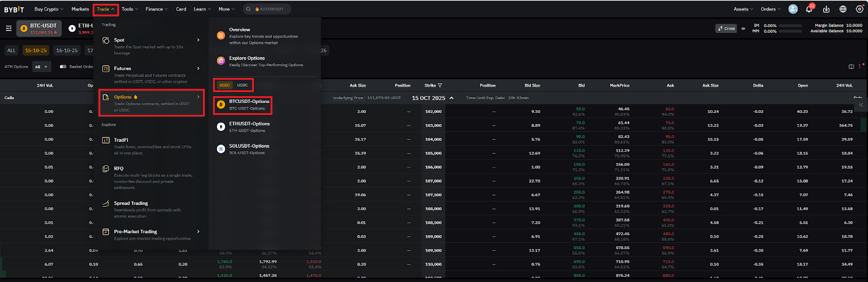The width and height of the screenshot is (868, 282).
Task: Click the ETH coin icon in pair bar
Action: pyautogui.click(x=72, y=28)
